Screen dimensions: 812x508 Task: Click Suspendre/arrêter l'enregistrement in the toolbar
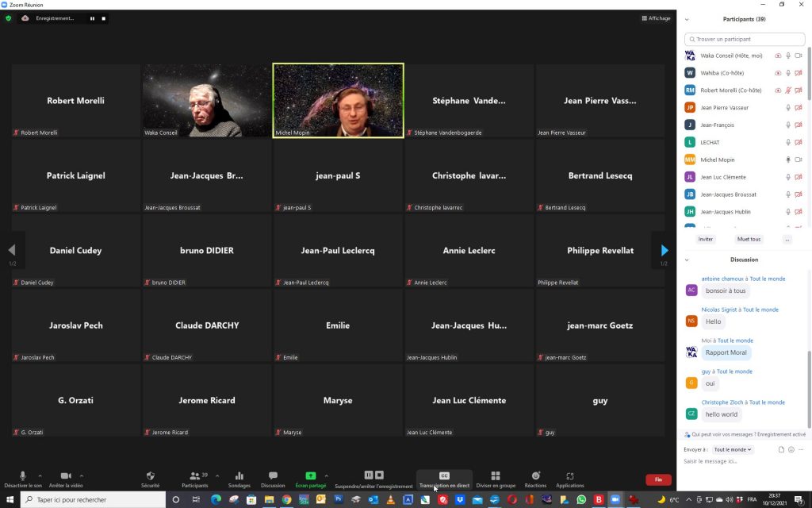373,479
